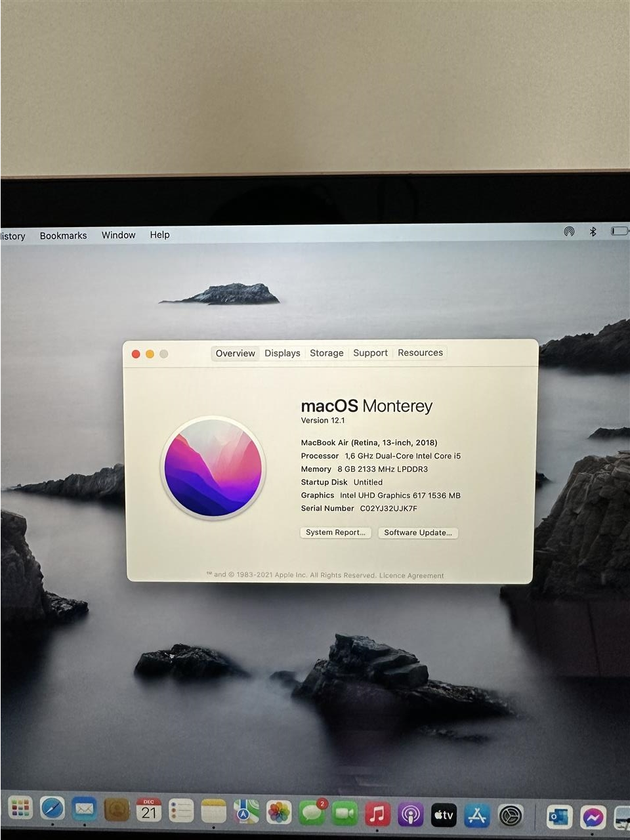Image resolution: width=630 pixels, height=840 pixels.
Task: Click the Version 12.1 text
Action: (x=323, y=421)
